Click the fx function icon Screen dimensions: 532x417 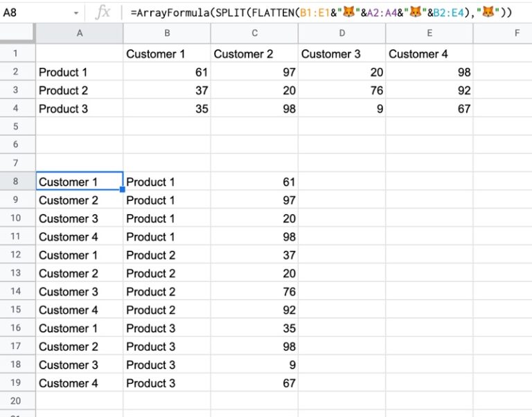(x=103, y=12)
